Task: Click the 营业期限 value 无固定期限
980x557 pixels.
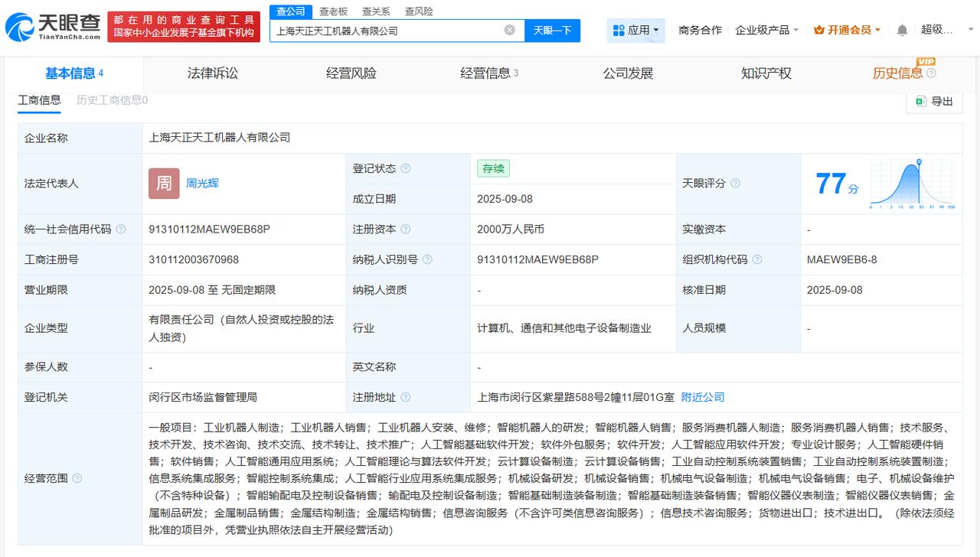Action: pos(248,291)
